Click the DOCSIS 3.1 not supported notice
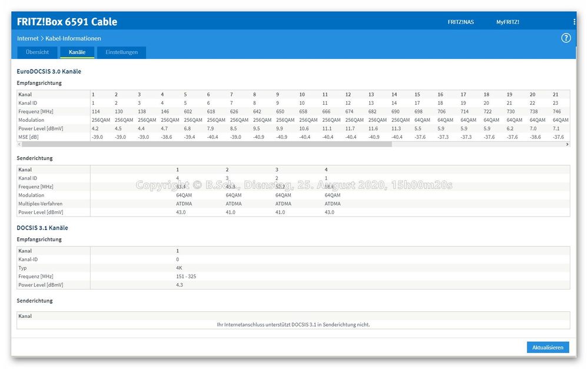Image resolution: width=588 pixels, height=369 pixels. [293, 324]
